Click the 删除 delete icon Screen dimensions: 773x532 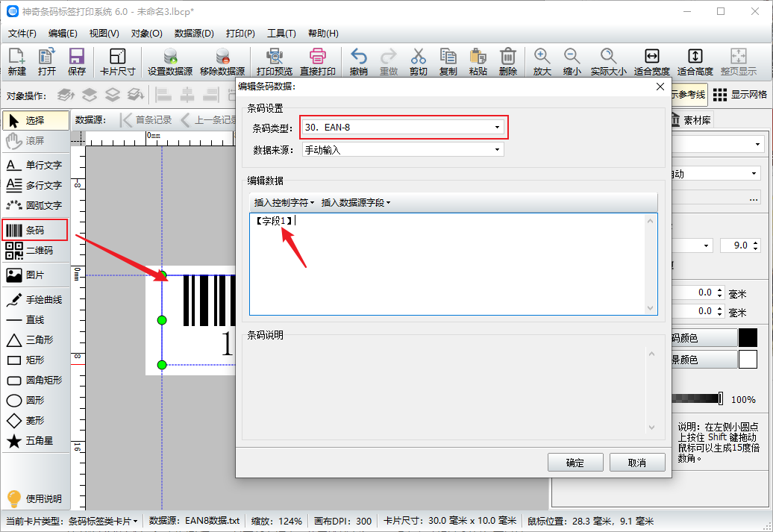coord(508,62)
